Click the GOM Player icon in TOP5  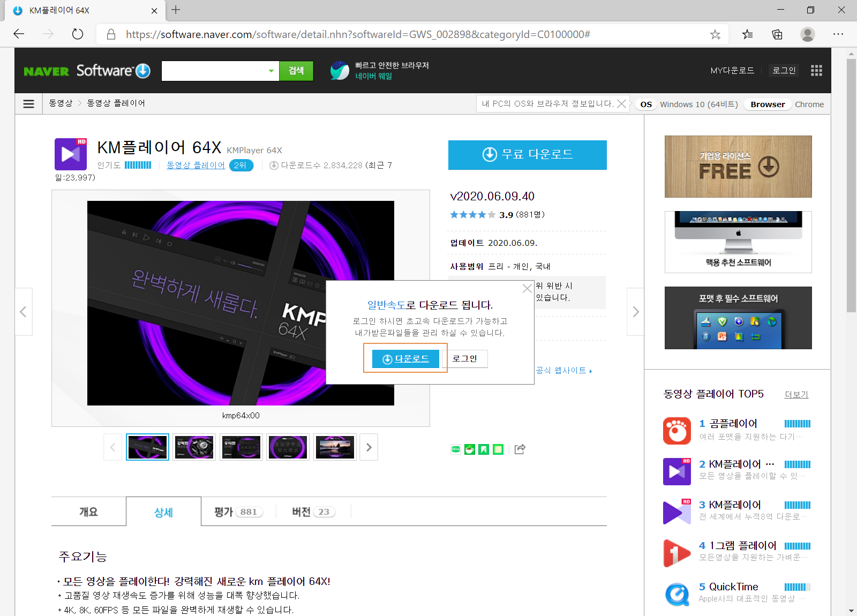677,431
